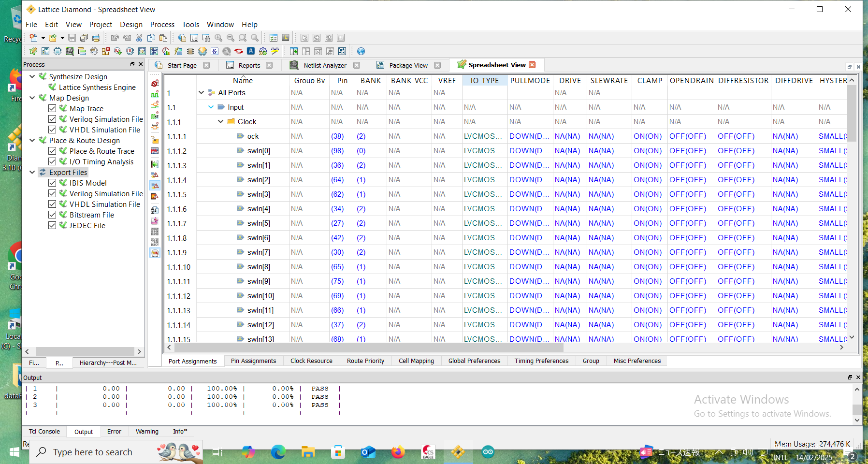Switch to the Reports tab
The height and width of the screenshot is (464, 868).
[x=249, y=65]
